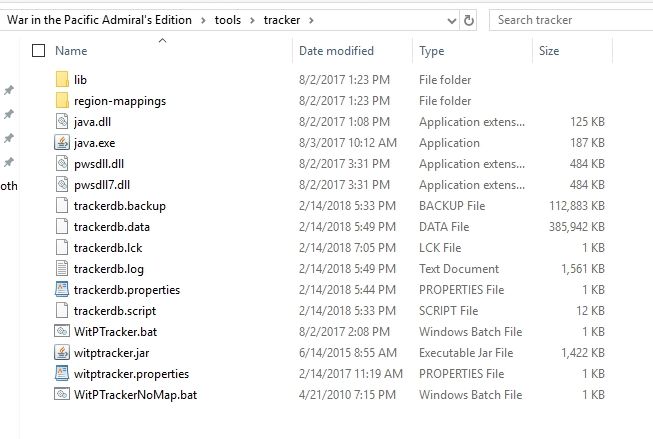653x439 pixels.
Task: Select the witptracker.jar file name
Action: 112,353
